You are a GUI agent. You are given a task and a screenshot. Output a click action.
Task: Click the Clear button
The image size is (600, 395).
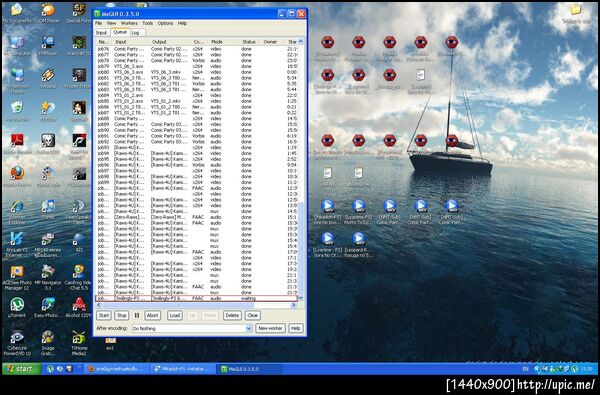point(253,315)
